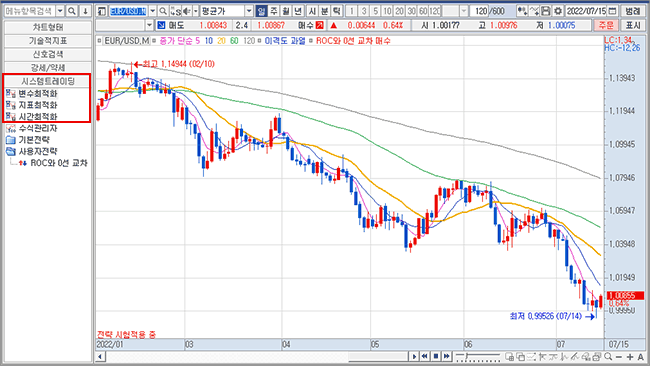The image size is (650, 366).
Task: Open the EUR/USD symbol dropdown arrow
Action: pos(153,11)
